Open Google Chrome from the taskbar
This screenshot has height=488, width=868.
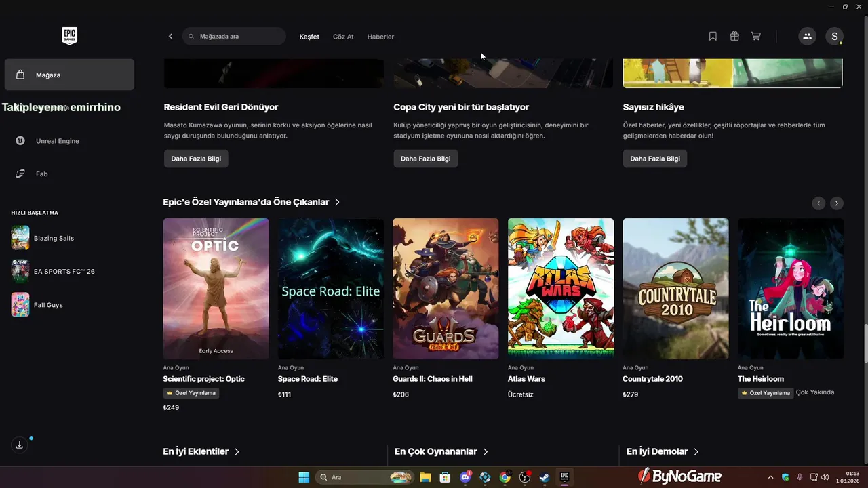(505, 477)
